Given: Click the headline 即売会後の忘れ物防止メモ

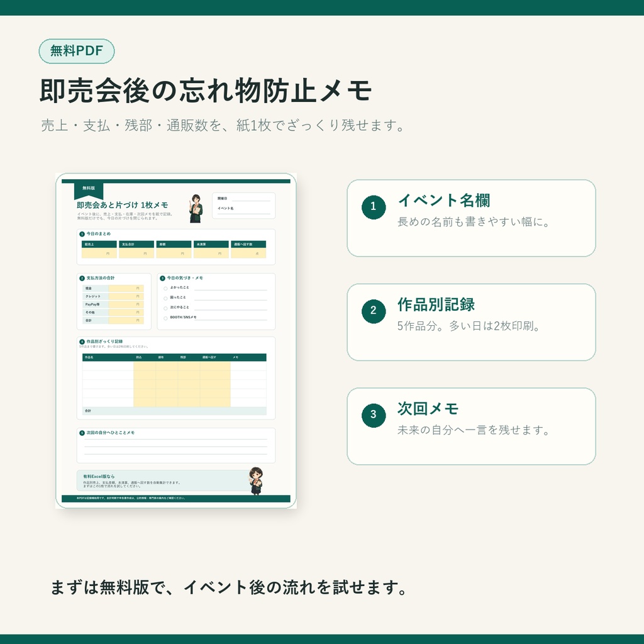Looking at the screenshot, I should [206, 91].
